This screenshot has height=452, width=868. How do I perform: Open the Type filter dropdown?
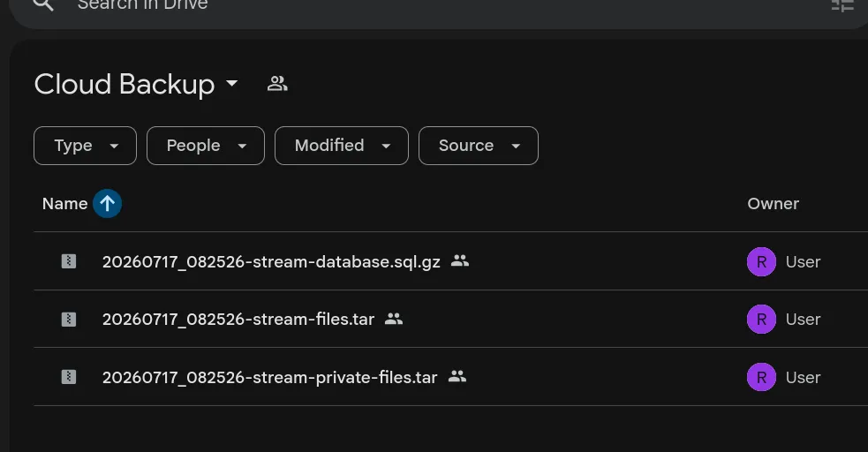pos(86,146)
